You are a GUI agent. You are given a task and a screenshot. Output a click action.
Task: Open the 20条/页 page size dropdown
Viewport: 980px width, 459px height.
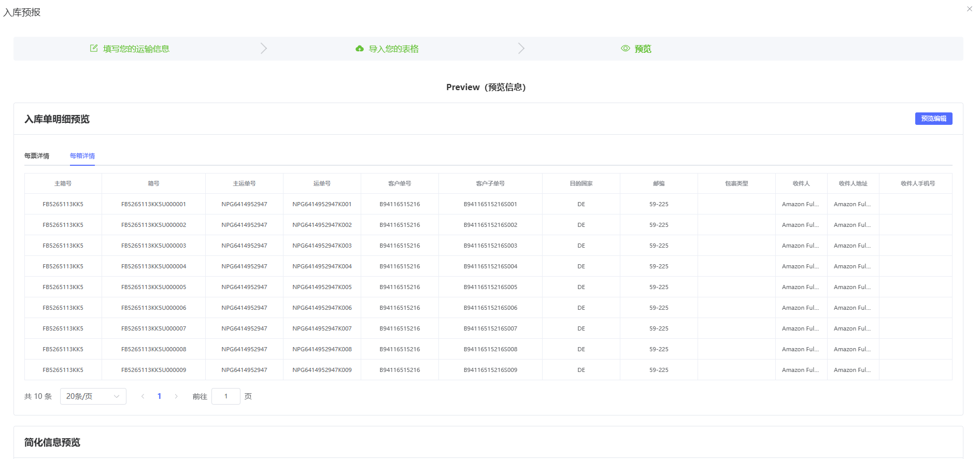(x=93, y=396)
